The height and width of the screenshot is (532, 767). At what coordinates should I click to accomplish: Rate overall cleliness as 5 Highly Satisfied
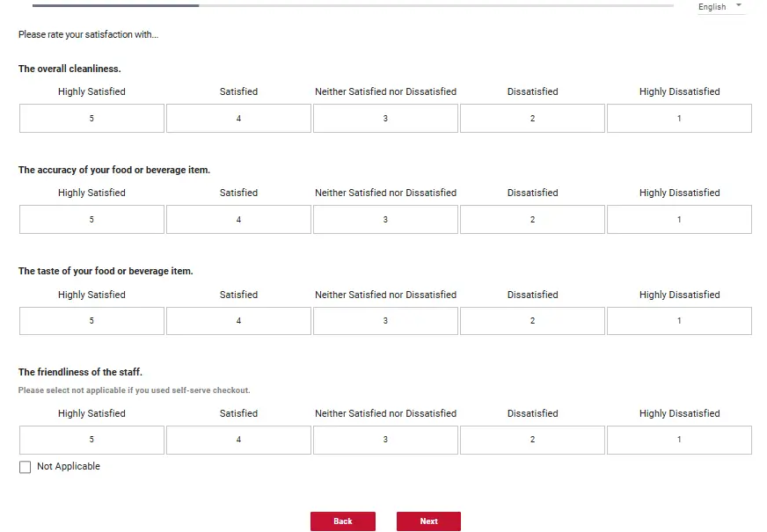tap(91, 119)
